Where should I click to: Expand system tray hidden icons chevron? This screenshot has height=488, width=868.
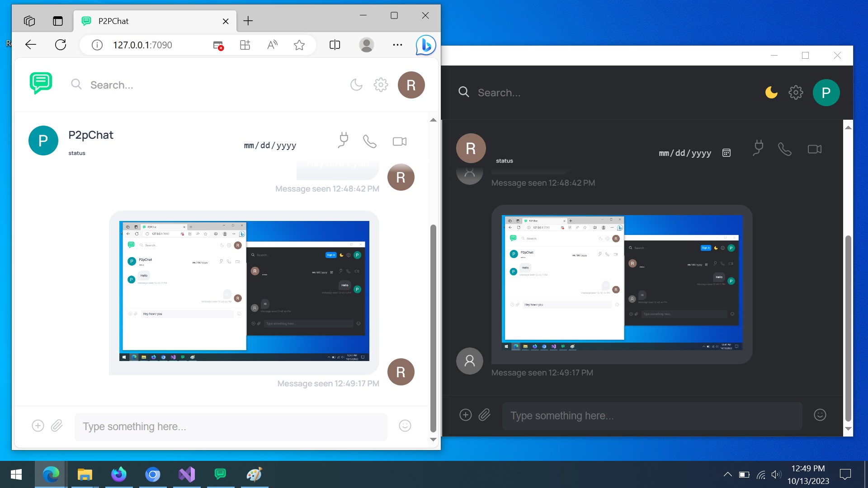[727, 474]
